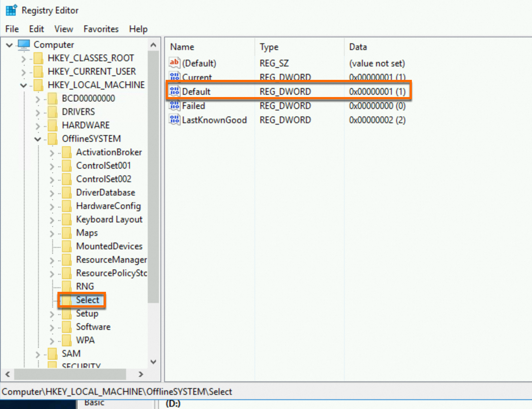The width and height of the screenshot is (532, 409).
Task: Expand the ControlSet001 key
Action: (x=52, y=166)
